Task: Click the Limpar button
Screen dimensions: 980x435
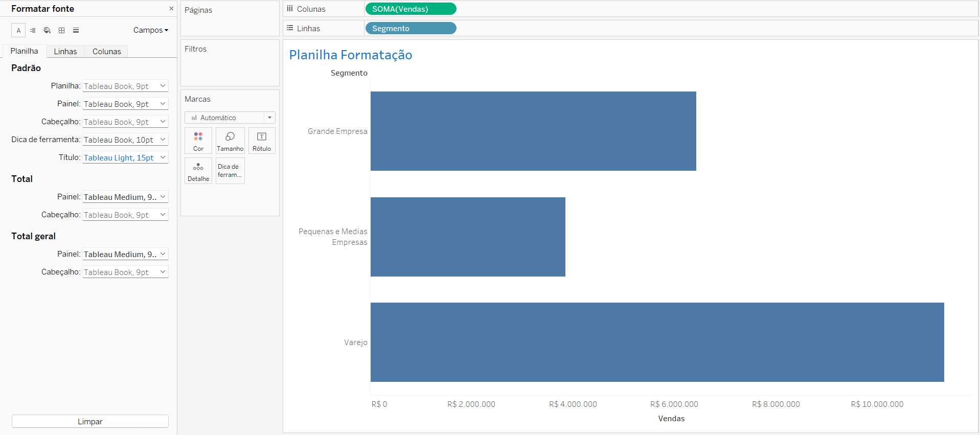Action: coord(90,421)
